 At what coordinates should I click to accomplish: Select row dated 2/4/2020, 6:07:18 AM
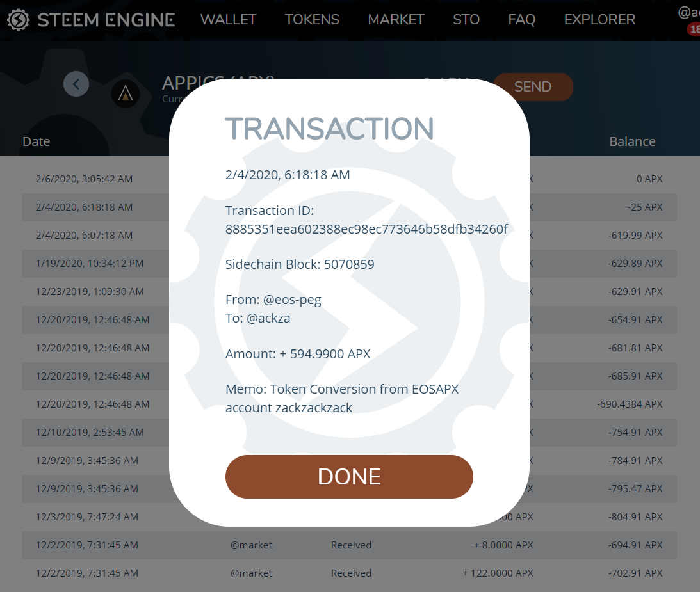tap(349, 235)
